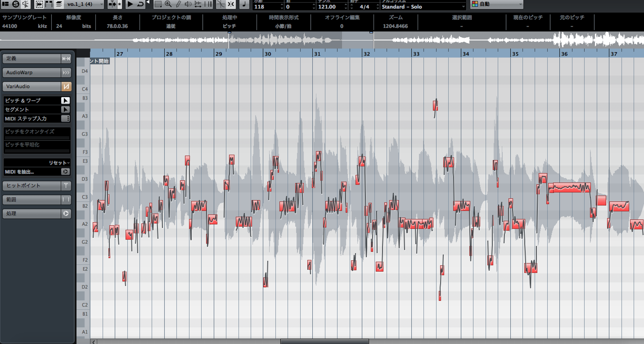Click the scroll left arrow at bottom

[x=93, y=342]
